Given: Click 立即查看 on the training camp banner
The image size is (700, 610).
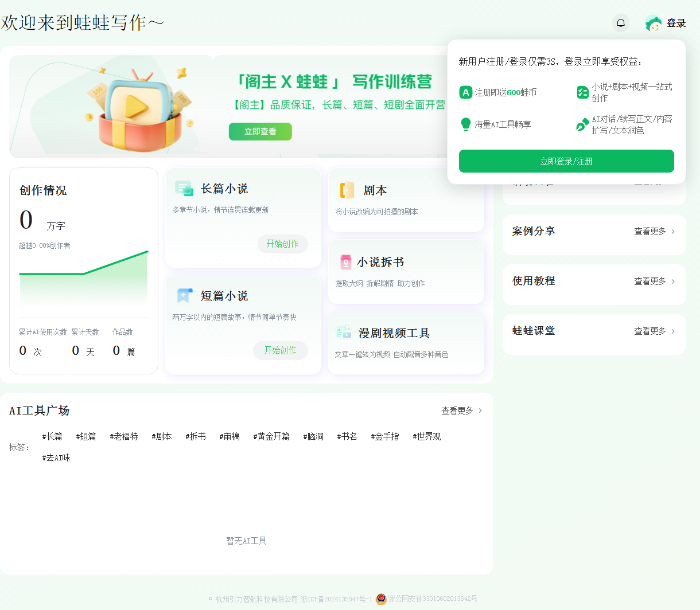Looking at the screenshot, I should pos(260,131).
